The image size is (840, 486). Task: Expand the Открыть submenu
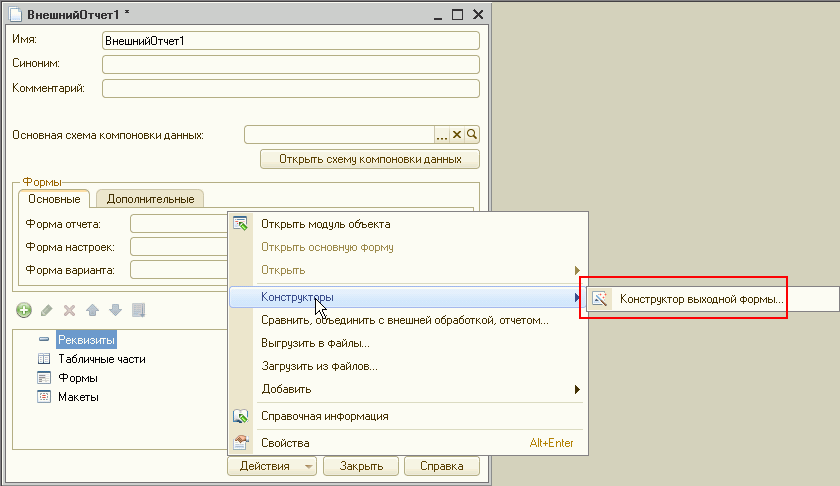tap(408, 270)
